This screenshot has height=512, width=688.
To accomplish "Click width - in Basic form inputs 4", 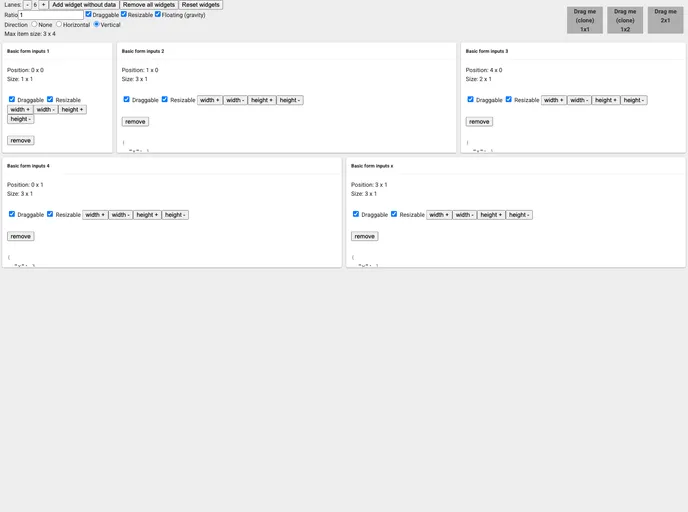I will click(x=121, y=215).
